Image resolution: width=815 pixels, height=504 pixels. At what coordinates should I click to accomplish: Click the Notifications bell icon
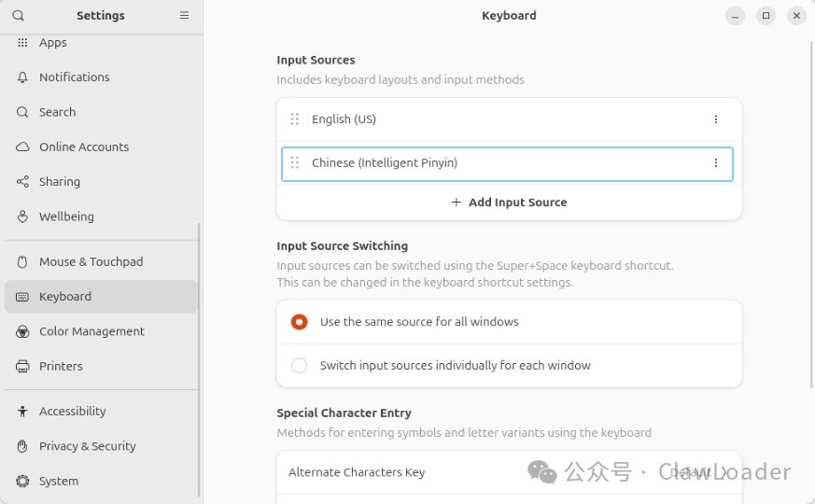click(22, 77)
